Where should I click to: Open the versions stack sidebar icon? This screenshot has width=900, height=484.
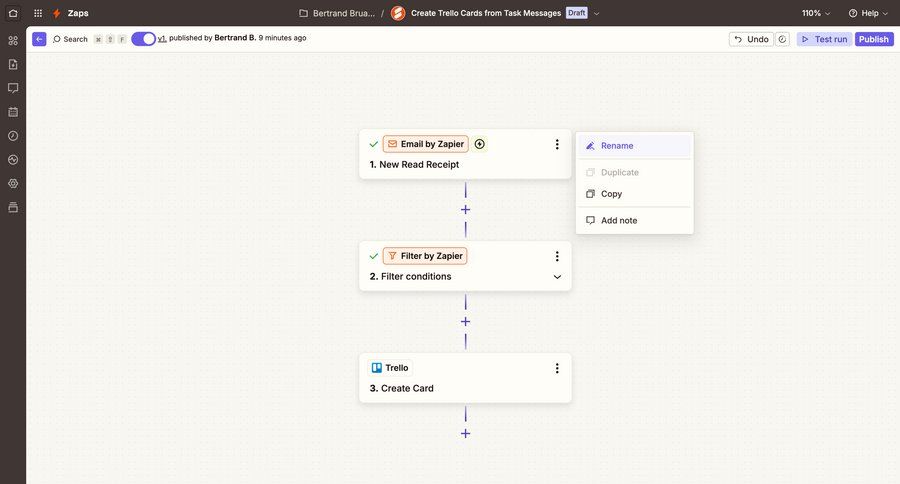click(13, 207)
